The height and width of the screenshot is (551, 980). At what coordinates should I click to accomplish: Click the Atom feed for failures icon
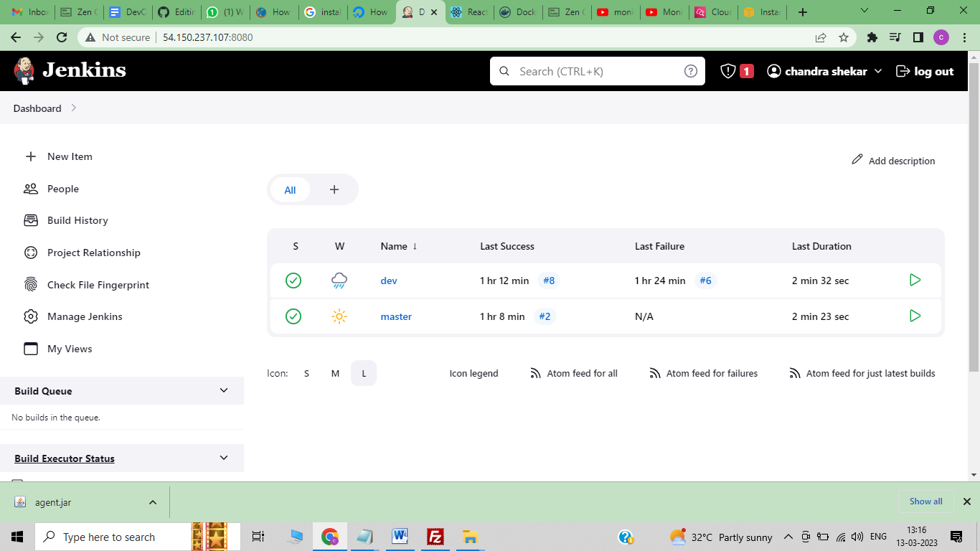coord(654,373)
